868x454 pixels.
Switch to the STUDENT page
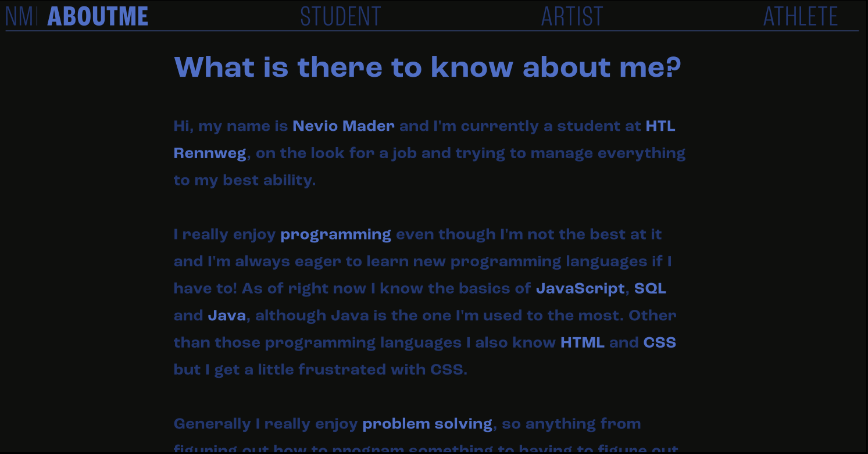[341, 16]
